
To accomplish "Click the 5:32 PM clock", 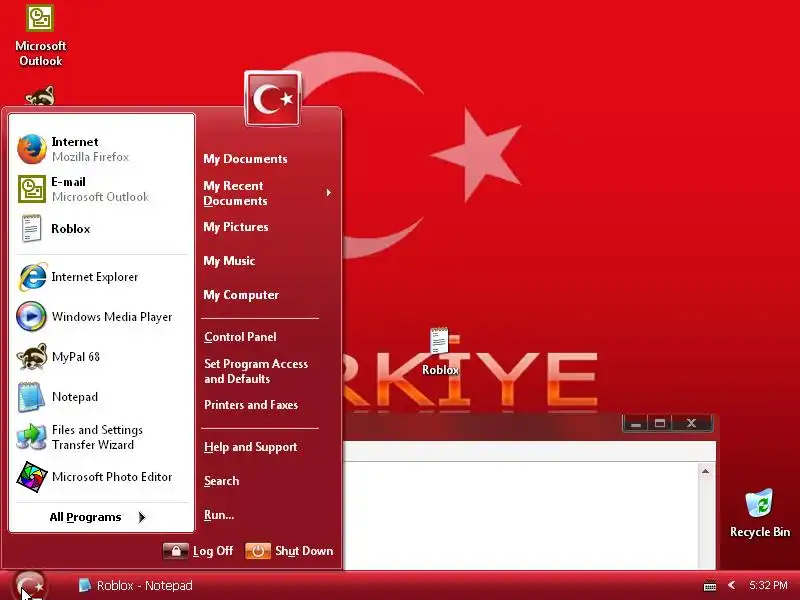I will (768, 585).
